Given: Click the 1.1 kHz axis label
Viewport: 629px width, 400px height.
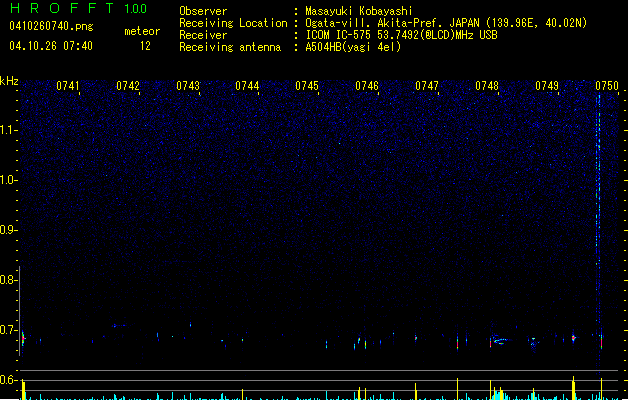Looking at the screenshot, I should coord(8,130).
